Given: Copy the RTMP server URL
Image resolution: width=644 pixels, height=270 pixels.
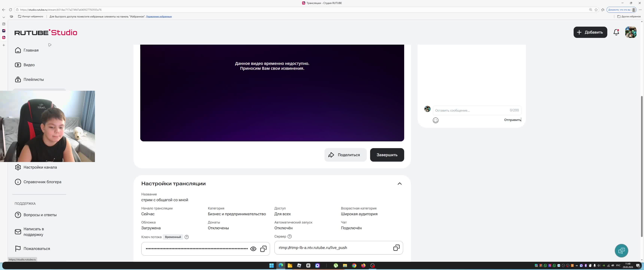Looking at the screenshot, I should pyautogui.click(x=396, y=248).
